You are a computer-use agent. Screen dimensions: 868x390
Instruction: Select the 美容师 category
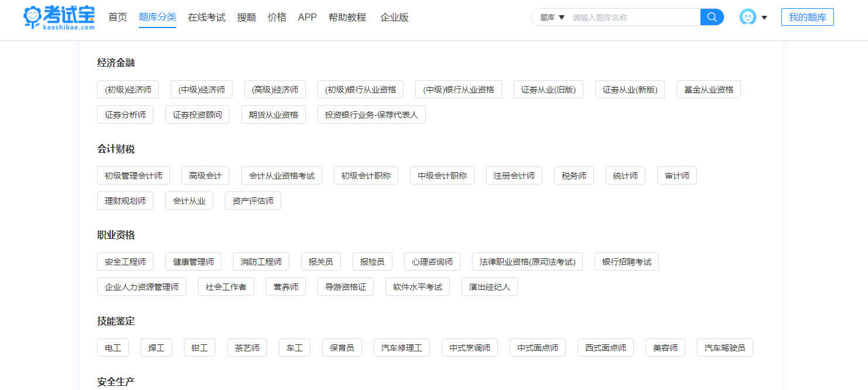665,347
